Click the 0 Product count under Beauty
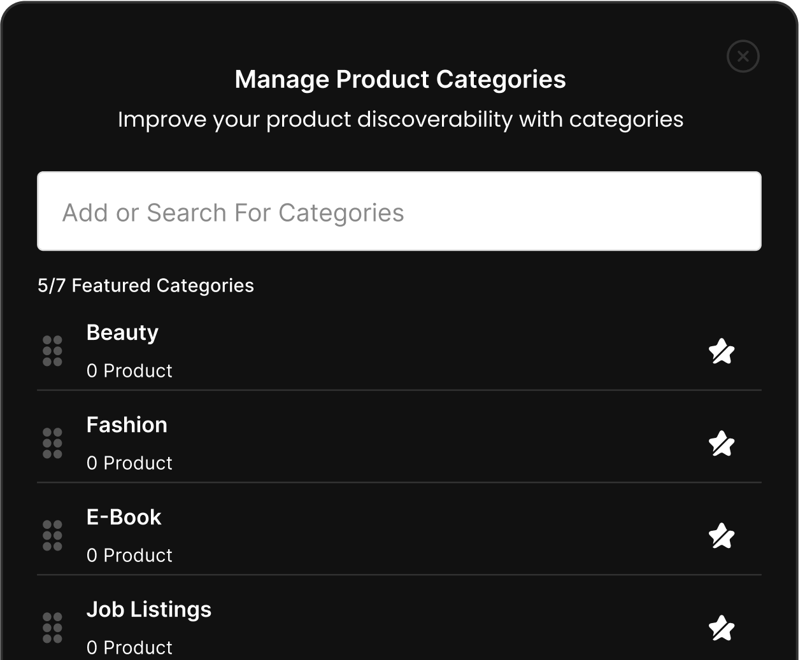 (x=129, y=370)
